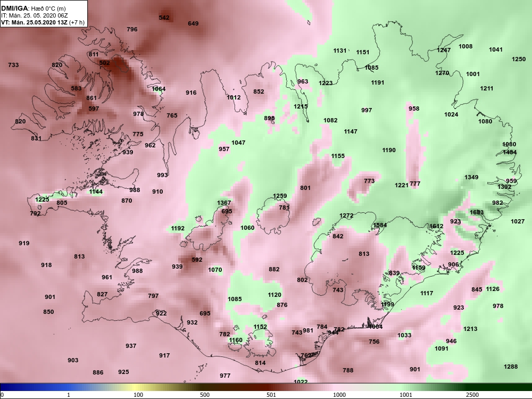This screenshot has width=532, height=399.
Task: Click the map value 597
Action: (x=94, y=109)
